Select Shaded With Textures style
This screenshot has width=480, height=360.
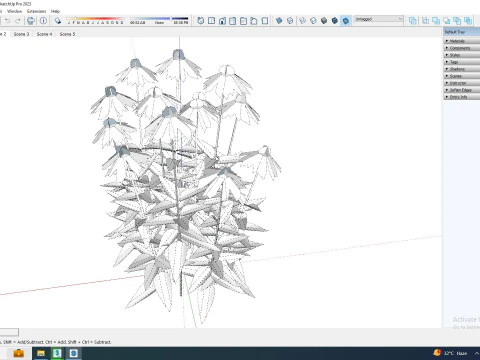335,21
